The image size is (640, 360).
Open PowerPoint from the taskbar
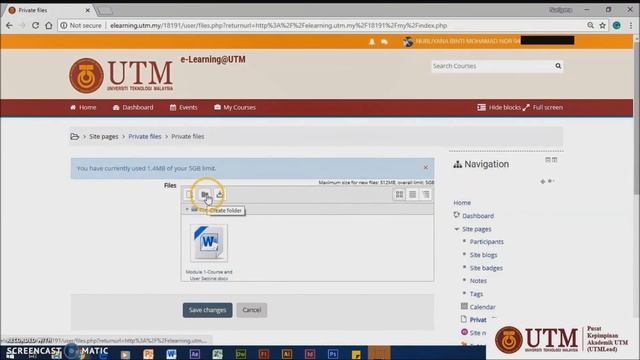point(148,354)
